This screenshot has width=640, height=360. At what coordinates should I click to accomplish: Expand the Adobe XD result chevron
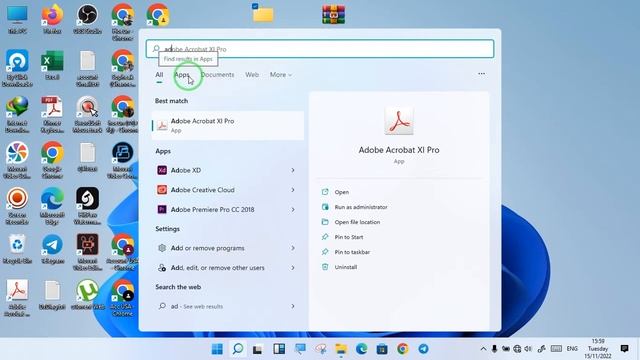pyautogui.click(x=293, y=170)
